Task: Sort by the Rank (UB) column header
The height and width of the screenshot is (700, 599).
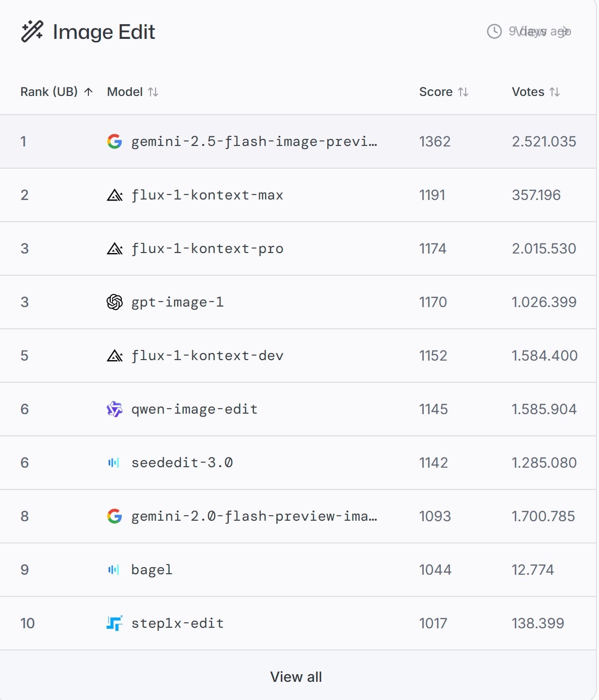Action: (x=57, y=92)
